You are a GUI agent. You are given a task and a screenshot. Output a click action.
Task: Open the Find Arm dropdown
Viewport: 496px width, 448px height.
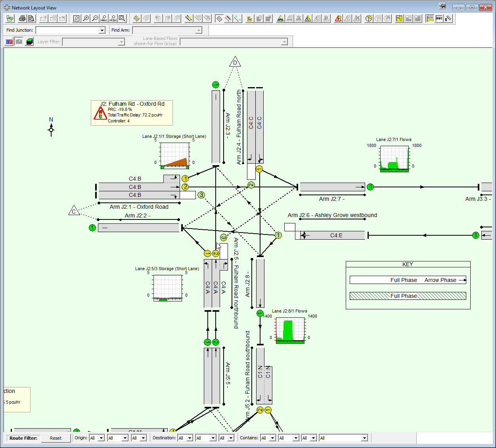199,30
